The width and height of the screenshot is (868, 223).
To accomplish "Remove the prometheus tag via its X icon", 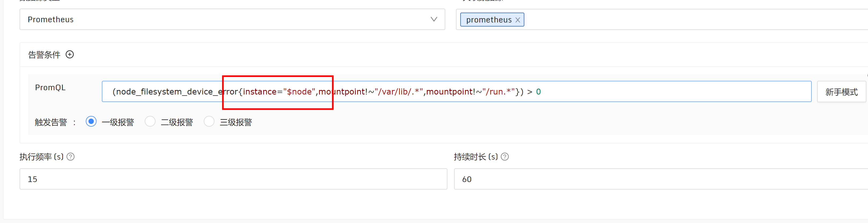I will [518, 20].
